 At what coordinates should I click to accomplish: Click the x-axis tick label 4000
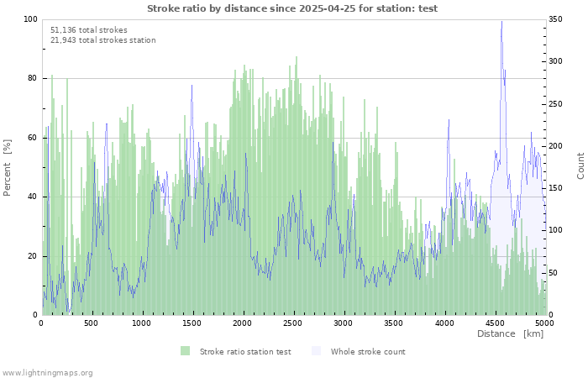[444, 323]
